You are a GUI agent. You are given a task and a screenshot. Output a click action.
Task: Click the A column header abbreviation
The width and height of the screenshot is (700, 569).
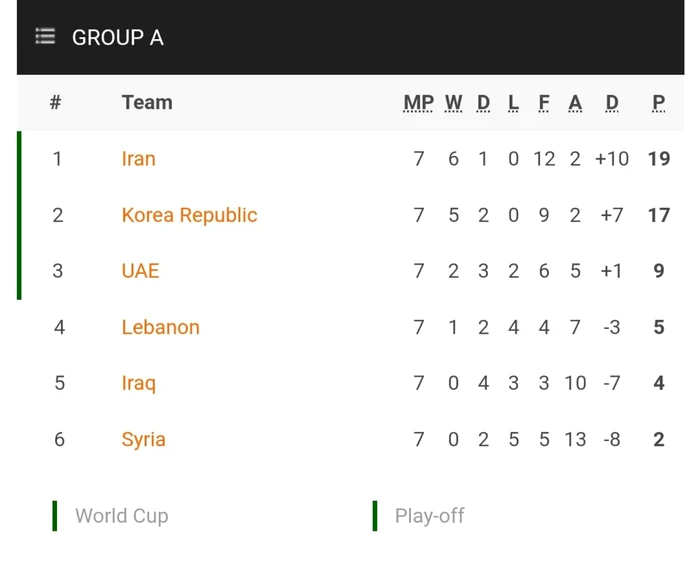(575, 103)
